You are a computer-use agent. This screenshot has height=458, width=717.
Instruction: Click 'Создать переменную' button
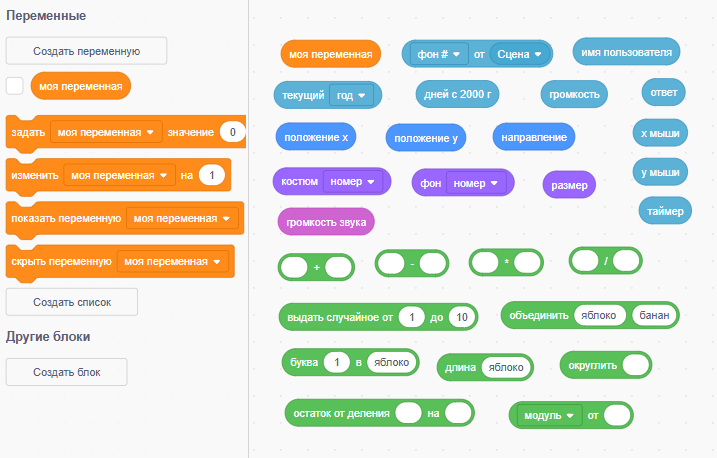tap(86, 50)
